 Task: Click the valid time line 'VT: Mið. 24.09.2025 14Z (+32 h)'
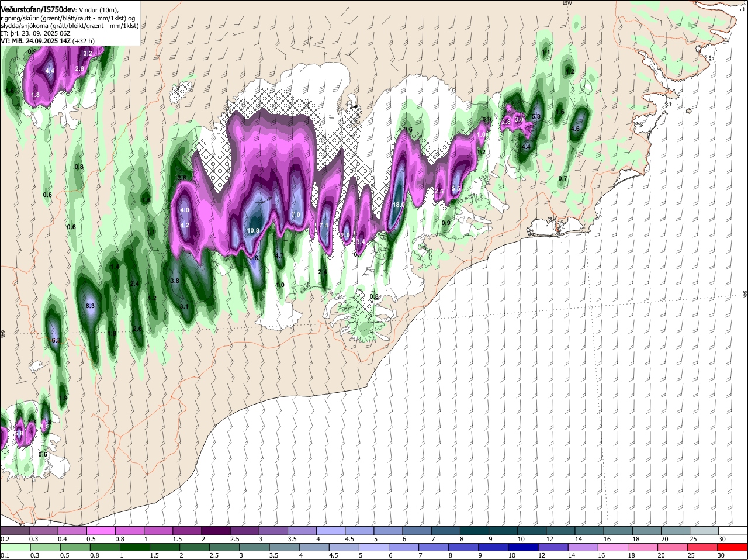48,41
